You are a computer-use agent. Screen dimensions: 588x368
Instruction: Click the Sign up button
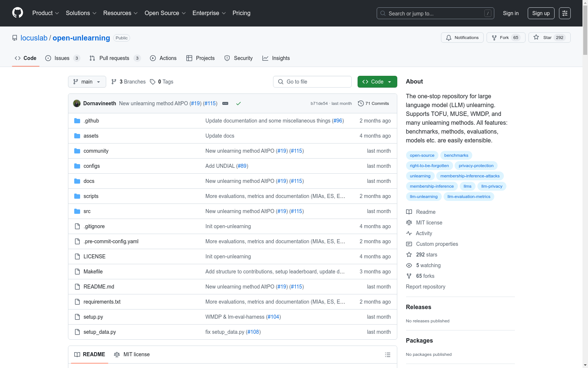[x=541, y=13]
